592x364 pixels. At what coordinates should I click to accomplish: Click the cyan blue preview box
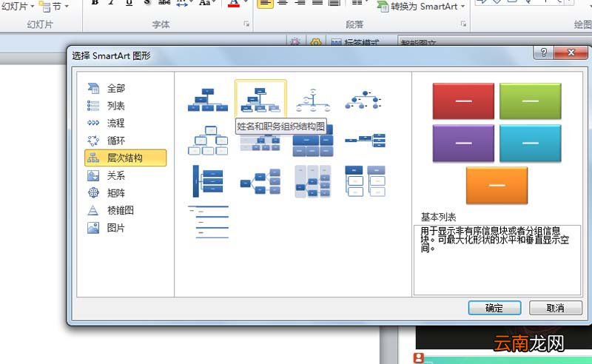click(530, 144)
